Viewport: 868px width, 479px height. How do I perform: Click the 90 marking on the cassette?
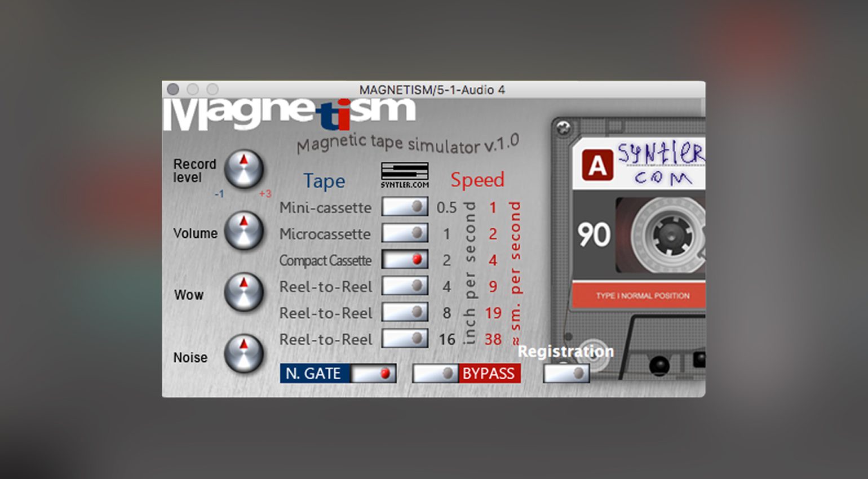coord(594,235)
